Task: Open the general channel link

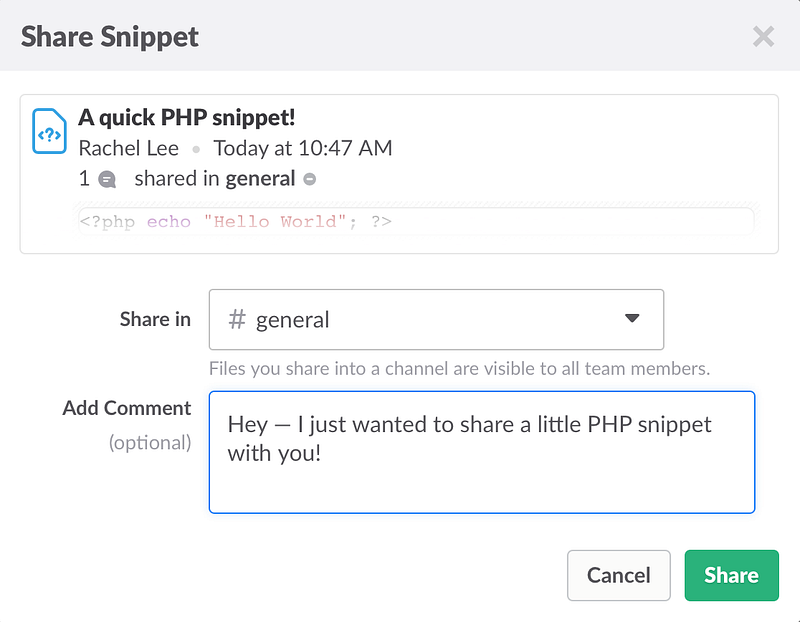Action: coord(260,179)
